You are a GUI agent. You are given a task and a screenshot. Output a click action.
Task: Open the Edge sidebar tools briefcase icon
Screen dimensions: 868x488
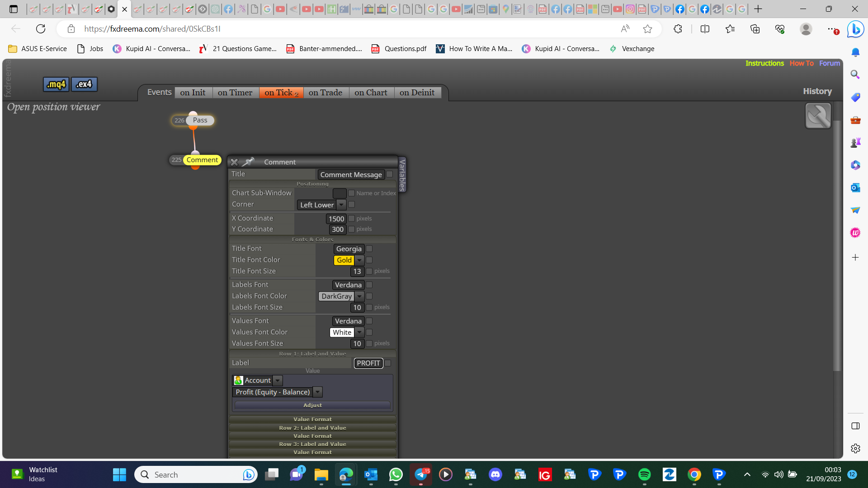855,120
